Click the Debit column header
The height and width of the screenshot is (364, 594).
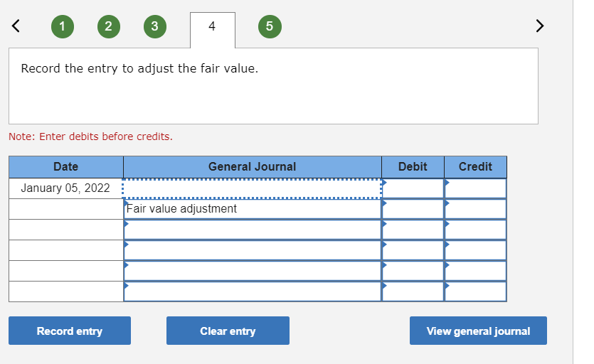coord(413,166)
